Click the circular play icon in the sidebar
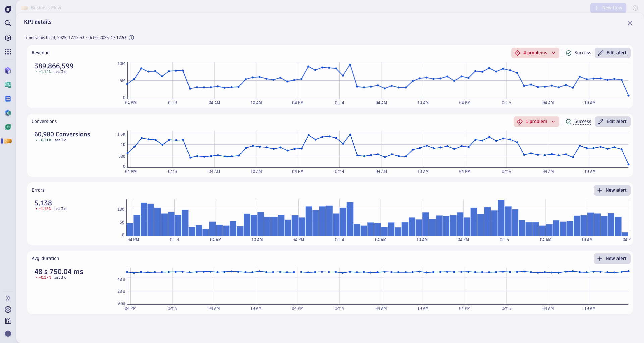 [x=8, y=38]
